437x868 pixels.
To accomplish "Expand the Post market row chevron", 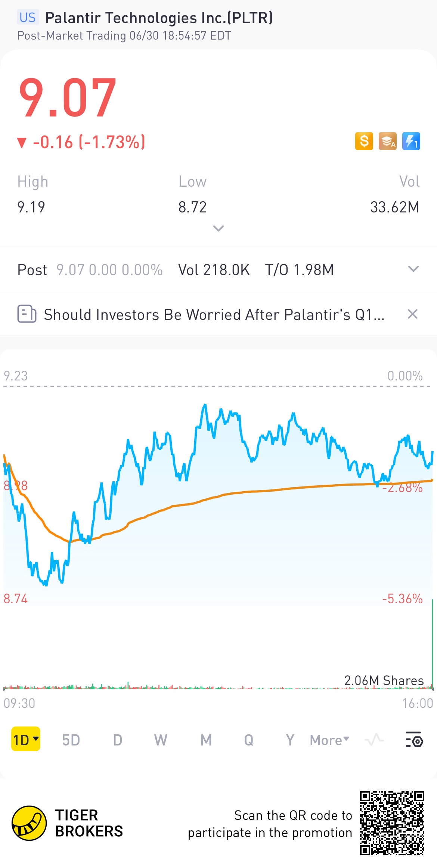I will [x=413, y=269].
